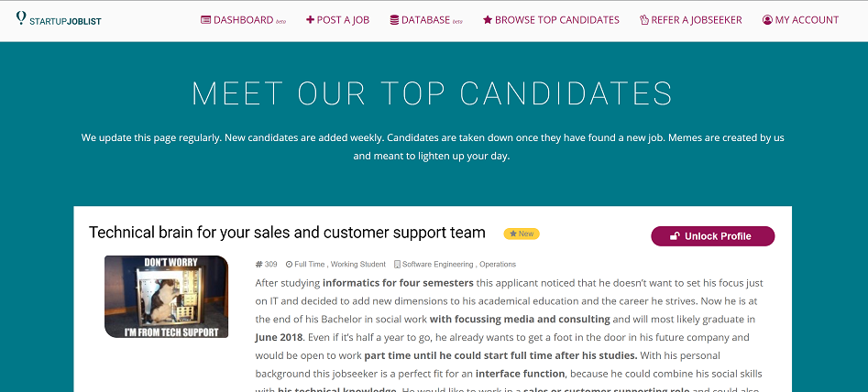This screenshot has height=392, width=868.
Task: Click the bookmark icon beside Software Engineering
Action: point(397,265)
